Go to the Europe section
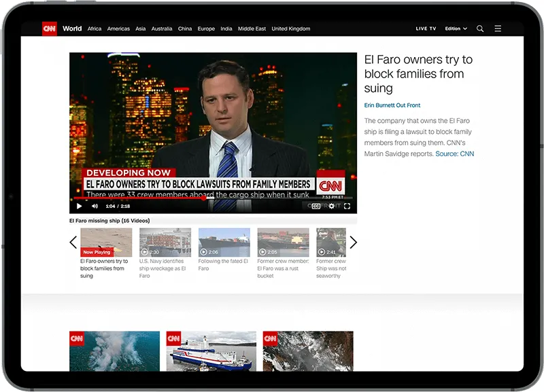Image resolution: width=544 pixels, height=392 pixels. click(x=206, y=29)
